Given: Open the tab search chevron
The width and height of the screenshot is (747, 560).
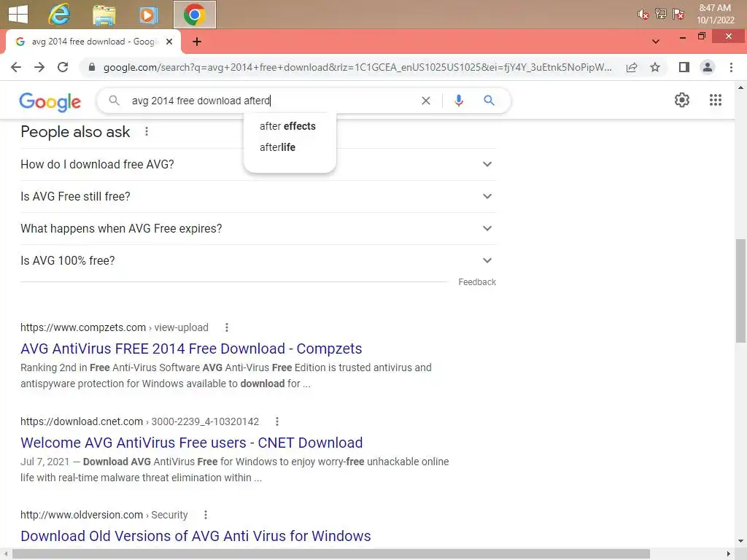Looking at the screenshot, I should pyautogui.click(x=656, y=42).
